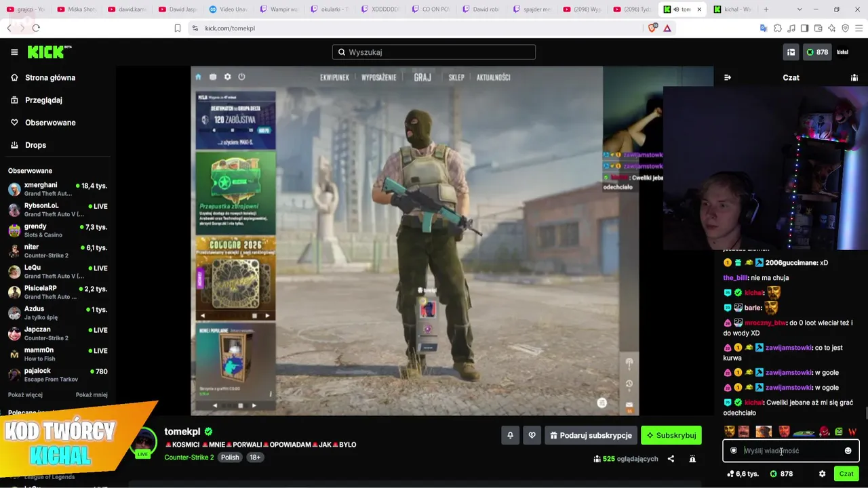This screenshot has width=868, height=488.
Task: Click Podaruj subskrypcje button
Action: [591, 435]
